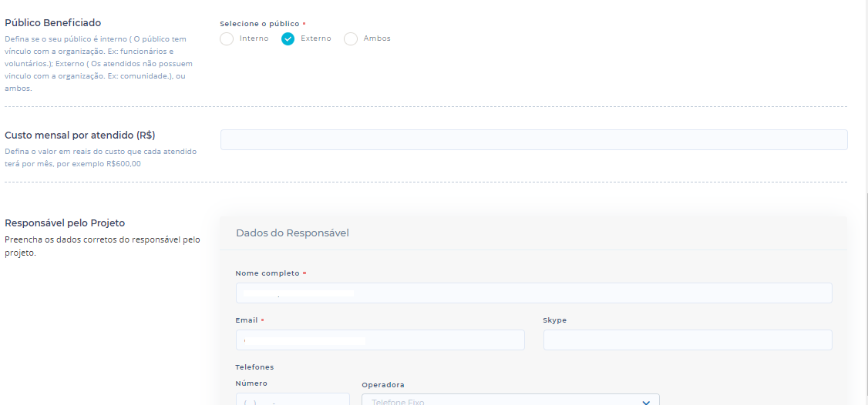This screenshot has height=405, width=868.
Task: Click the chevron arrow in Operadora dropdown
Action: click(x=646, y=401)
